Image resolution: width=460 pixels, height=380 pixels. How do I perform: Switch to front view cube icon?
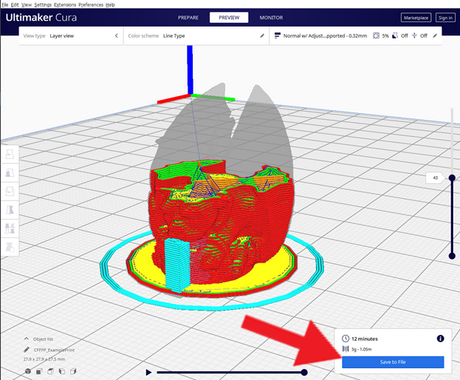click(x=39, y=371)
